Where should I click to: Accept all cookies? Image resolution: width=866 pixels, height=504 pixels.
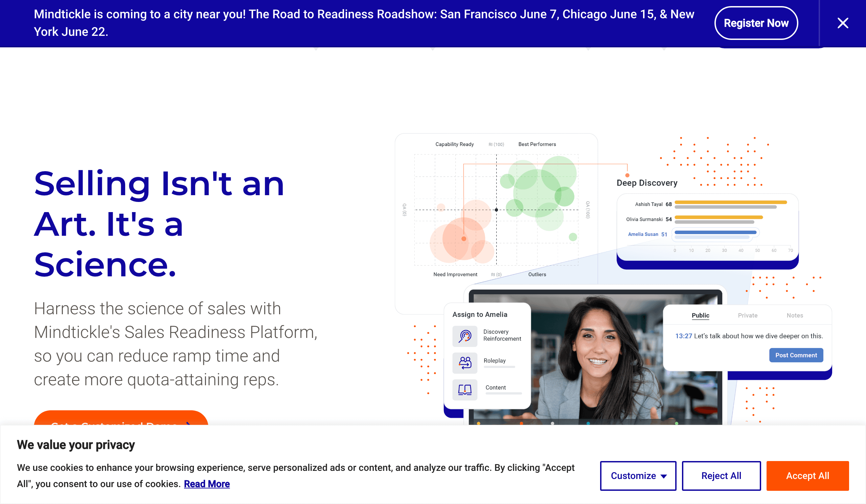click(807, 476)
